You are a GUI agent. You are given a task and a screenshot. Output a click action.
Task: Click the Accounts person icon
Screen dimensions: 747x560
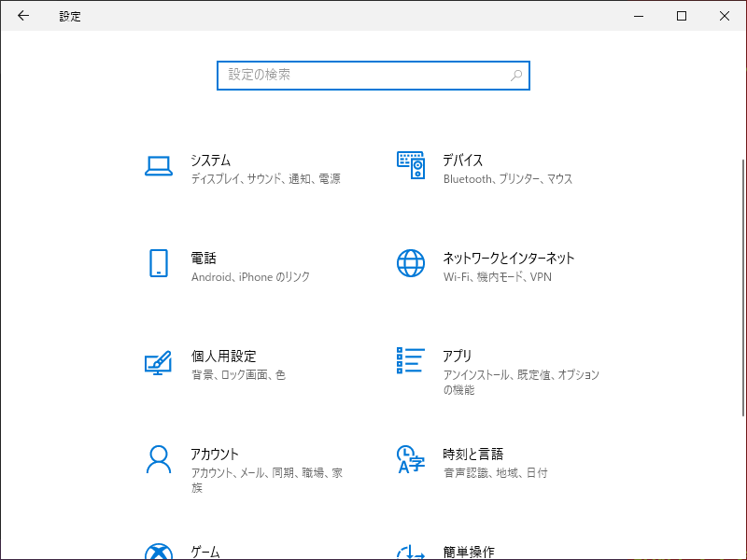pos(159,459)
